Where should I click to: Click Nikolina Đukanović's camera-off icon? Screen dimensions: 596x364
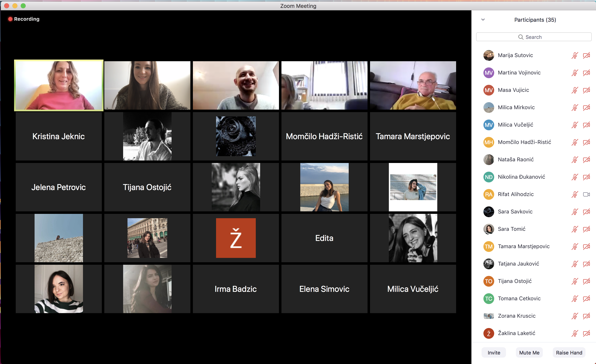pyautogui.click(x=586, y=177)
